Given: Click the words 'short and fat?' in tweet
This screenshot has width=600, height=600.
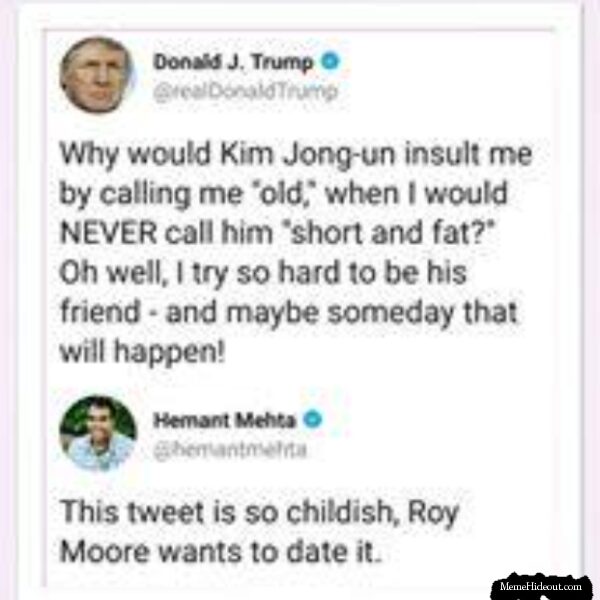Looking at the screenshot, I should 390,233.
